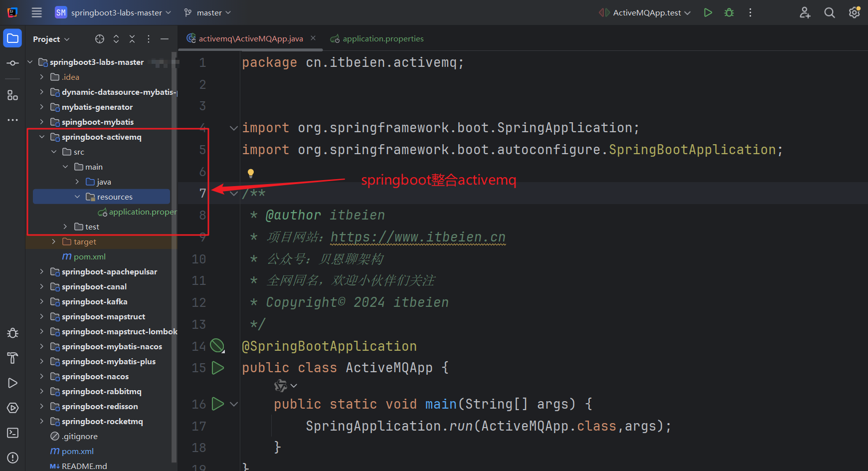Open the Terminal tool window
Screen dimensions: 868x471
coord(12,433)
